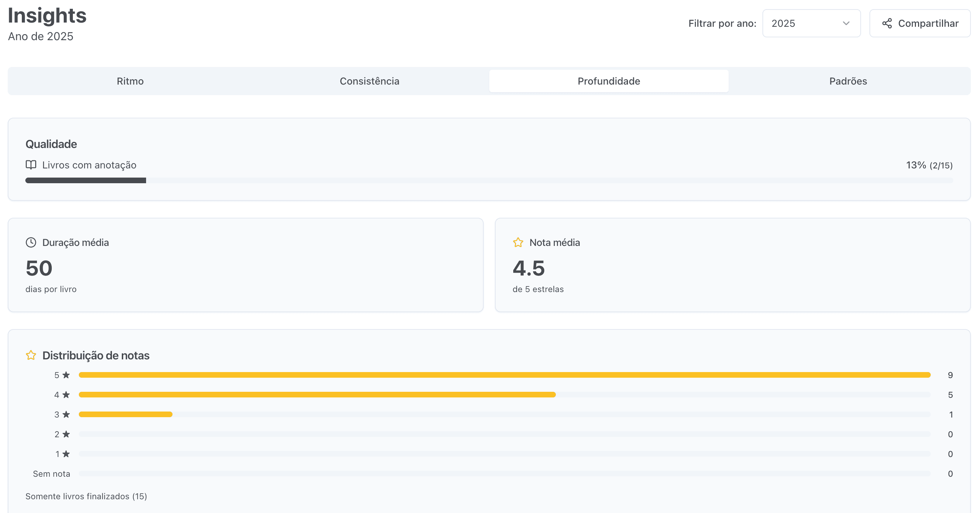The height and width of the screenshot is (513, 980).
Task: Click the 'Distribuição de notas' heading
Action: [x=95, y=355]
